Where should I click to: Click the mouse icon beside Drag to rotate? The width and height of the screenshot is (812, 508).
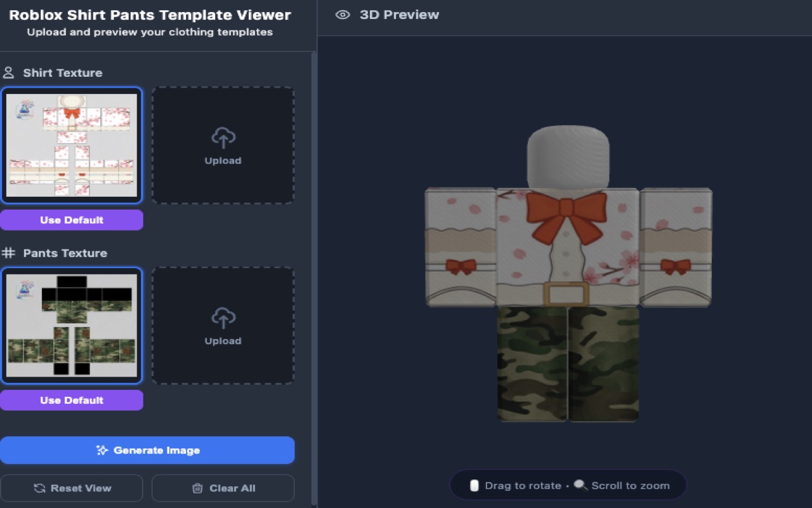click(474, 486)
